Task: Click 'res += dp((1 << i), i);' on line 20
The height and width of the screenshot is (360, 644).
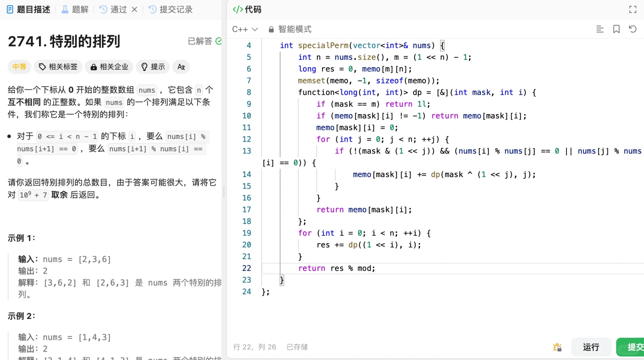Action: tap(368, 245)
